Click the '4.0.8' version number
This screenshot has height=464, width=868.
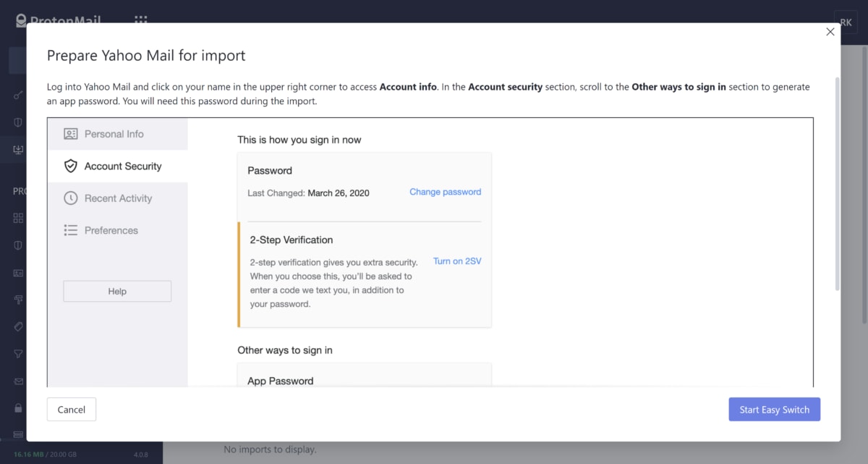point(140,455)
